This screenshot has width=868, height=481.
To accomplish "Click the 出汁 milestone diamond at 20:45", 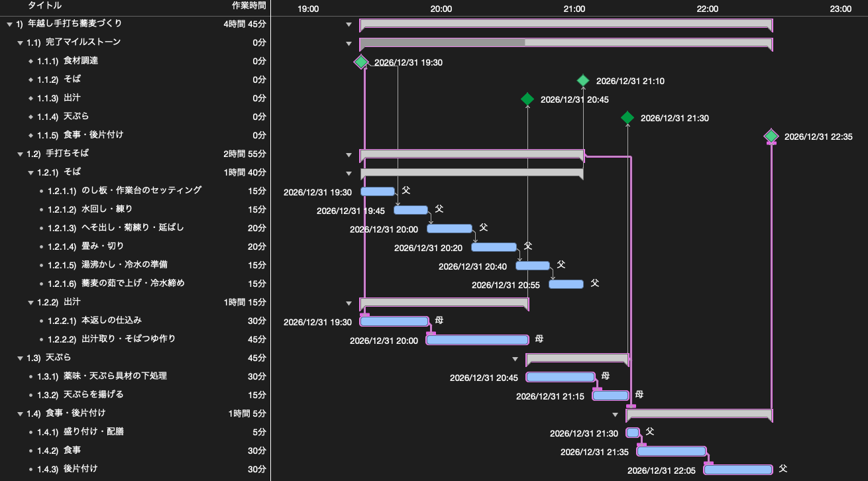I will pos(527,99).
